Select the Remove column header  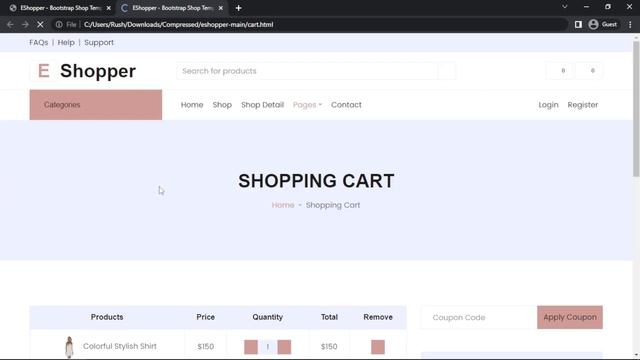pyautogui.click(x=378, y=317)
